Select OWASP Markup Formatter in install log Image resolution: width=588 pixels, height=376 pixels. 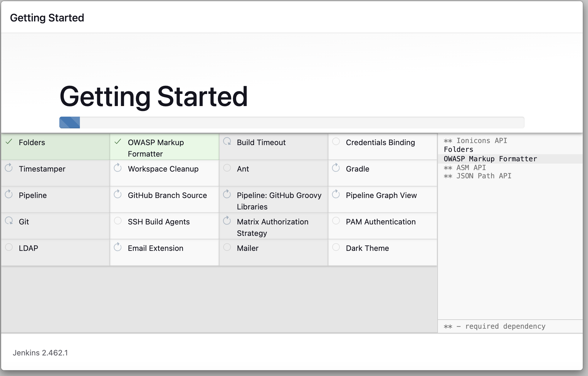click(x=490, y=159)
